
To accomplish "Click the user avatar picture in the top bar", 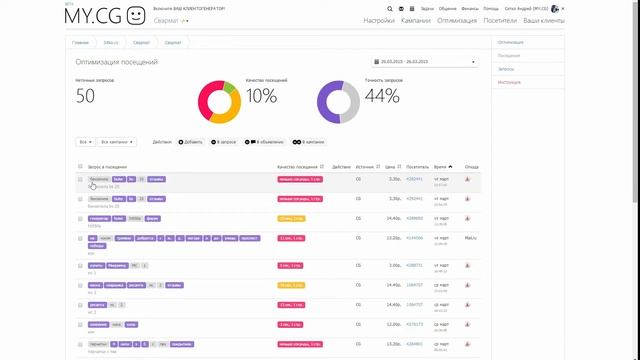I will click(x=555, y=9).
